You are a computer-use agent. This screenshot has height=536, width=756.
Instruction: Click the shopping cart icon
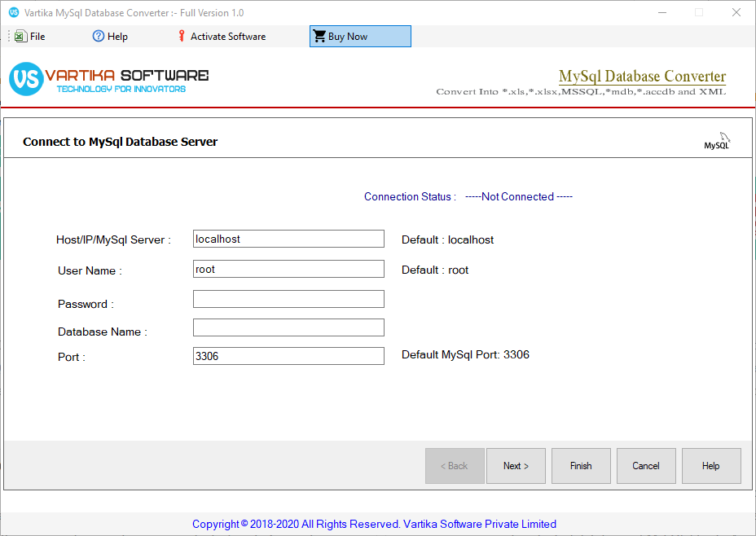(319, 36)
